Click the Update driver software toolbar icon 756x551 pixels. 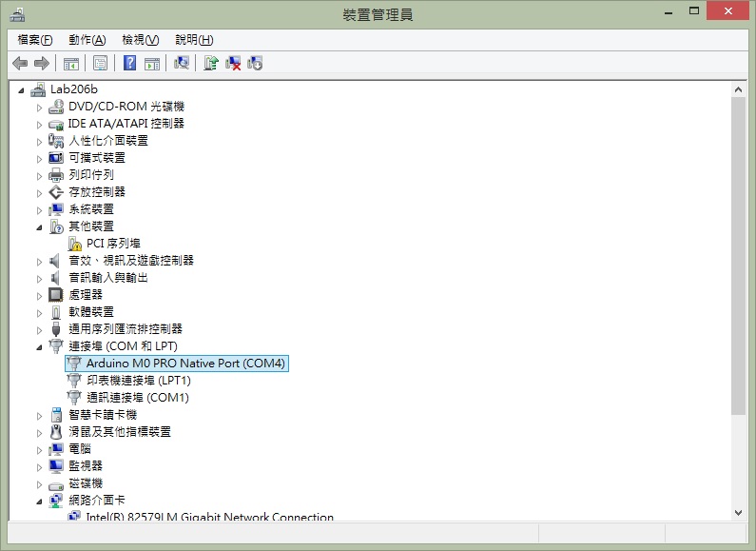pos(211,63)
